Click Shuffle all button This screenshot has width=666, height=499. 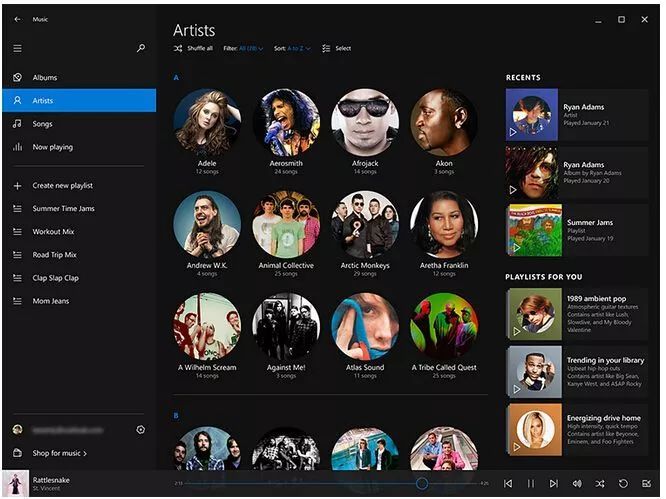193,48
